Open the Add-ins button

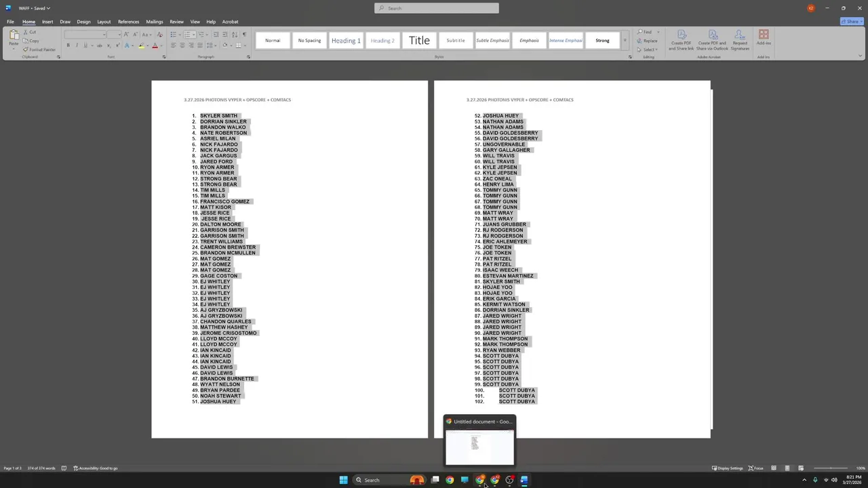[x=764, y=38]
